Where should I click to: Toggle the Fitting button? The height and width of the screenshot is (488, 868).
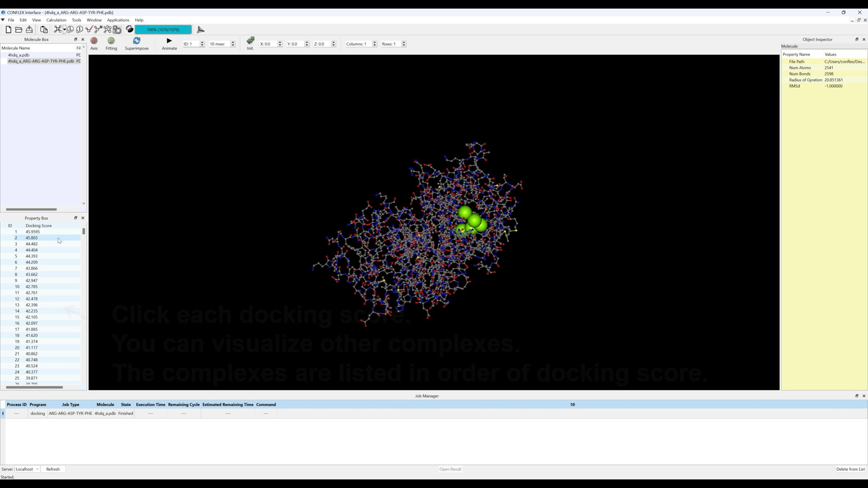point(111,41)
